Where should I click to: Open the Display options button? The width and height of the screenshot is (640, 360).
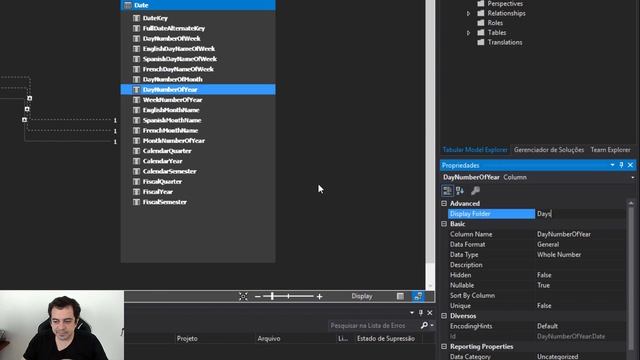pyautogui.click(x=362, y=296)
